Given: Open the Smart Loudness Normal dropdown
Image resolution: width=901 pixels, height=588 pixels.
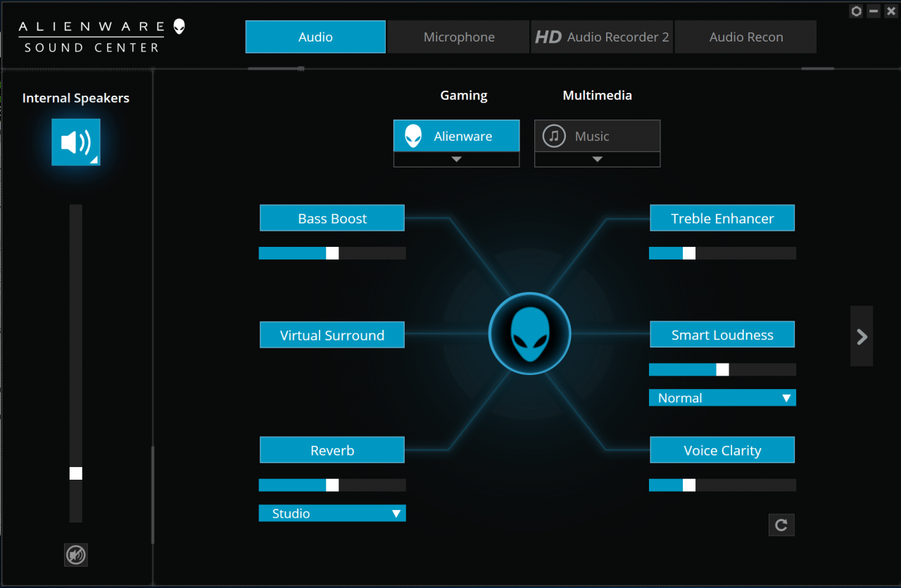Looking at the screenshot, I should point(722,398).
